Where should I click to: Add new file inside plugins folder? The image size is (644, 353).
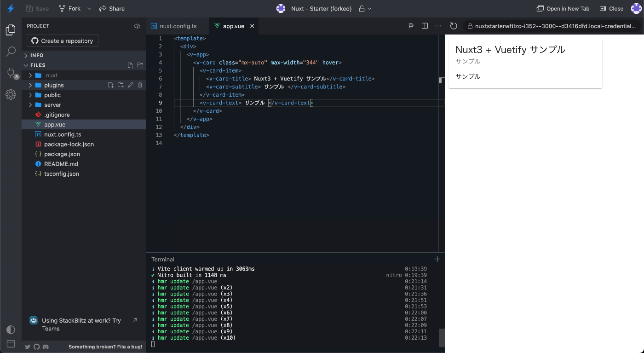pyautogui.click(x=110, y=85)
